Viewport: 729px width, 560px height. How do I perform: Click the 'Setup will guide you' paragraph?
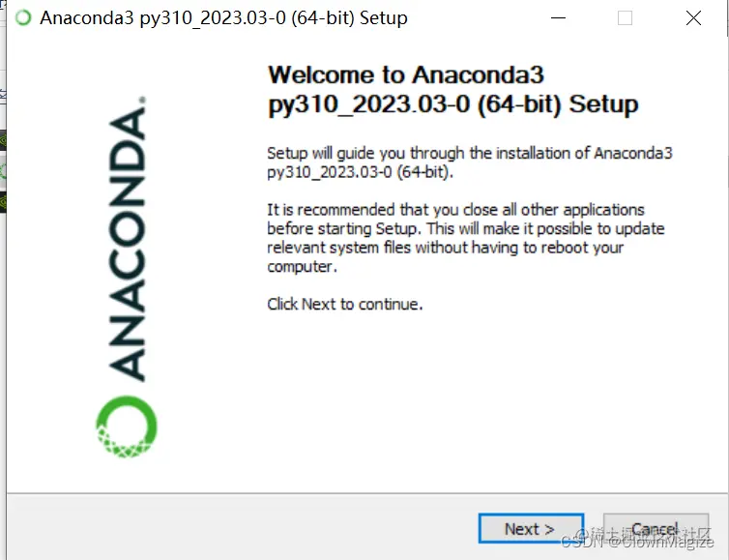[470, 162]
